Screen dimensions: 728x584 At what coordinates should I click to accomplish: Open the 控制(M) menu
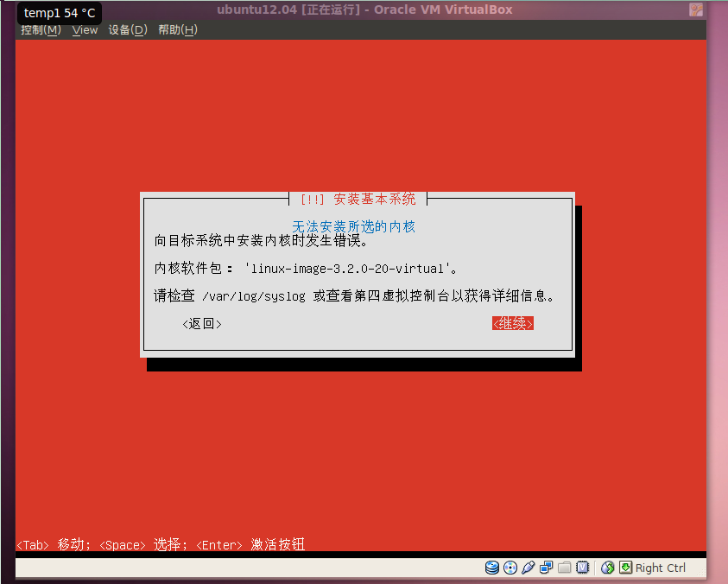point(41,30)
